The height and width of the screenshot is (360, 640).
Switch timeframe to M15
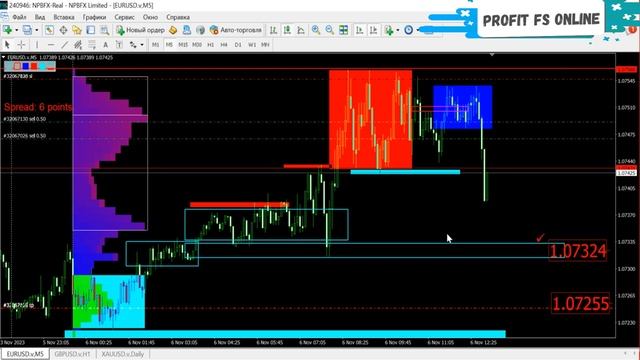tap(183, 44)
